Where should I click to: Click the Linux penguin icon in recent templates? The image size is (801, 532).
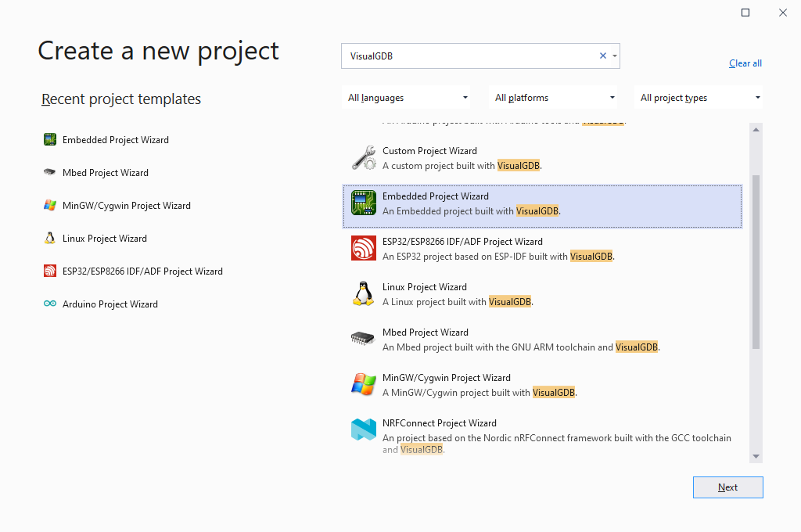(49, 238)
